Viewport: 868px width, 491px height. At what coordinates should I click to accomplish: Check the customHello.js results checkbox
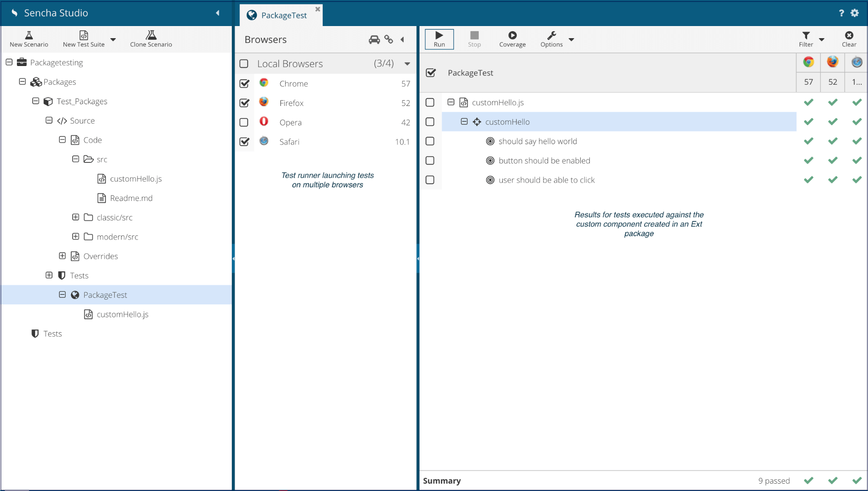(430, 102)
